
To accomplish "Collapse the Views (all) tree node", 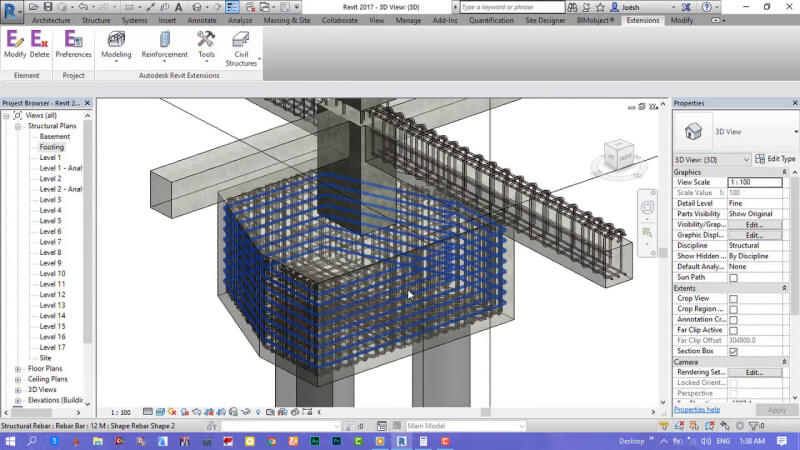I will (x=6, y=116).
